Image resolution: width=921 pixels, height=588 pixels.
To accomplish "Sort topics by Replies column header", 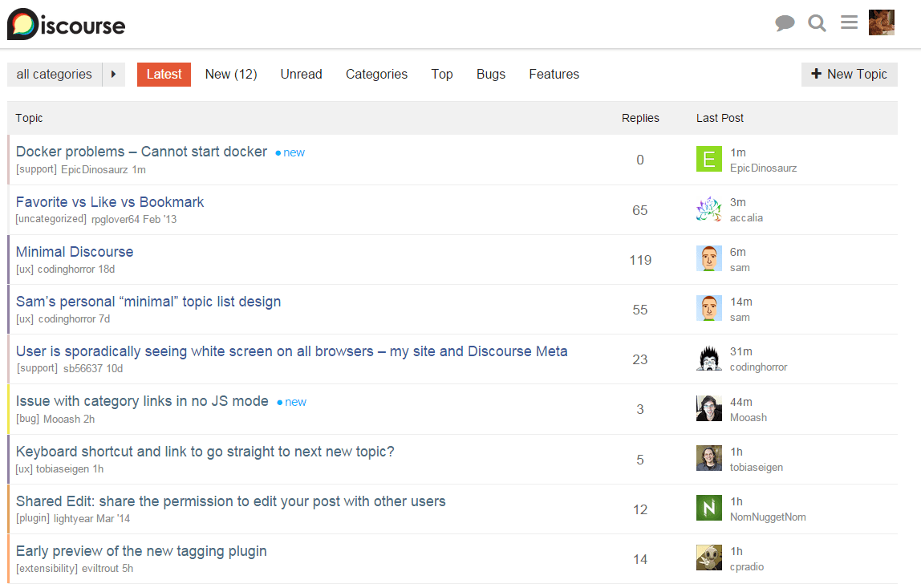I will point(639,118).
